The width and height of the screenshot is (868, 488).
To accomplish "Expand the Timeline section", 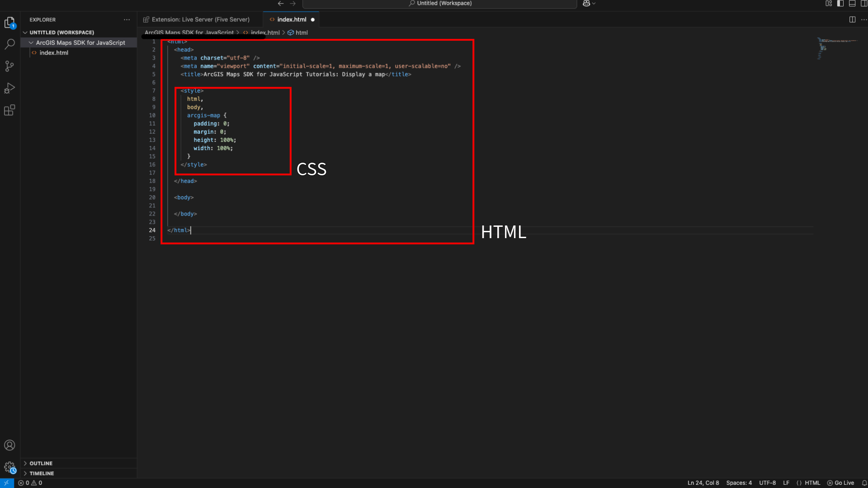I will (42, 473).
